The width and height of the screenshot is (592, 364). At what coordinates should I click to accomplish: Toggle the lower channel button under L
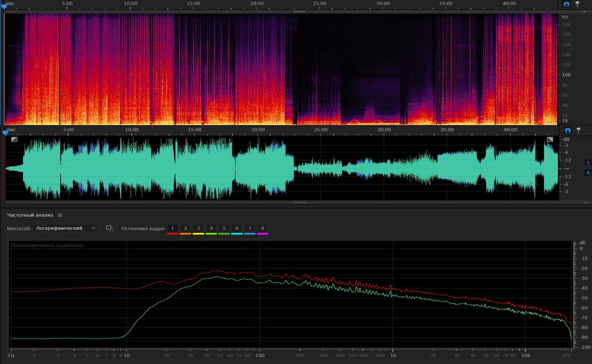coord(588,173)
